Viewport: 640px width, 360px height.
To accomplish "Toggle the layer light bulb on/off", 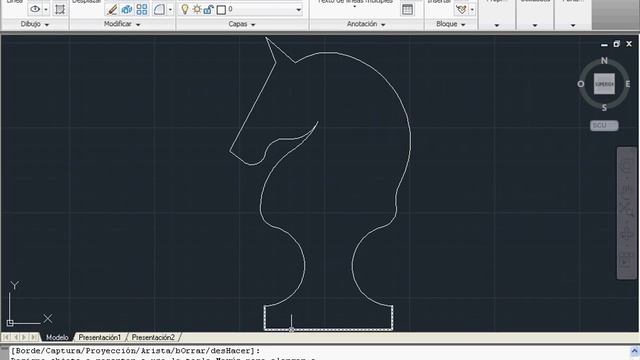I will coord(185,9).
